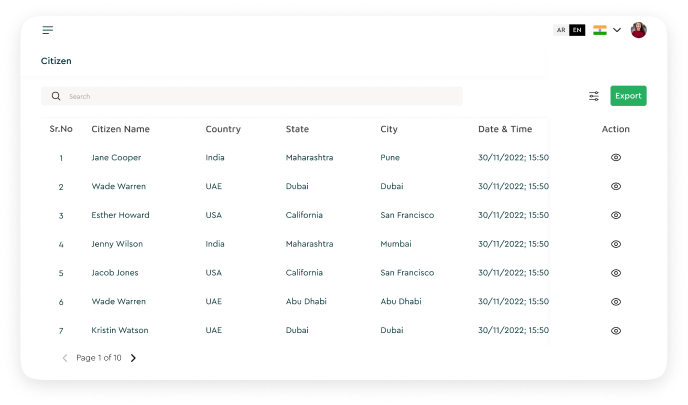View details for Esther Howard row
The width and height of the screenshot is (688, 405).
pos(616,215)
